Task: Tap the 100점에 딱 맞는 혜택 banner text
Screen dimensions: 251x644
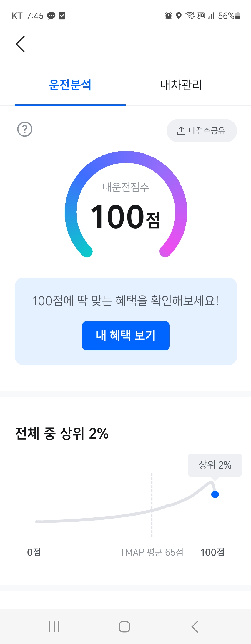Action: 125,301
